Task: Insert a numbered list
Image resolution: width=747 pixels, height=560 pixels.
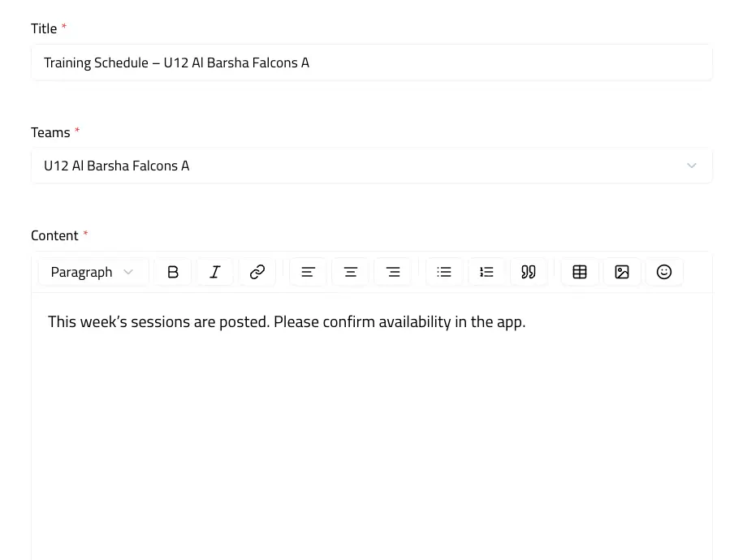Action: (x=486, y=272)
